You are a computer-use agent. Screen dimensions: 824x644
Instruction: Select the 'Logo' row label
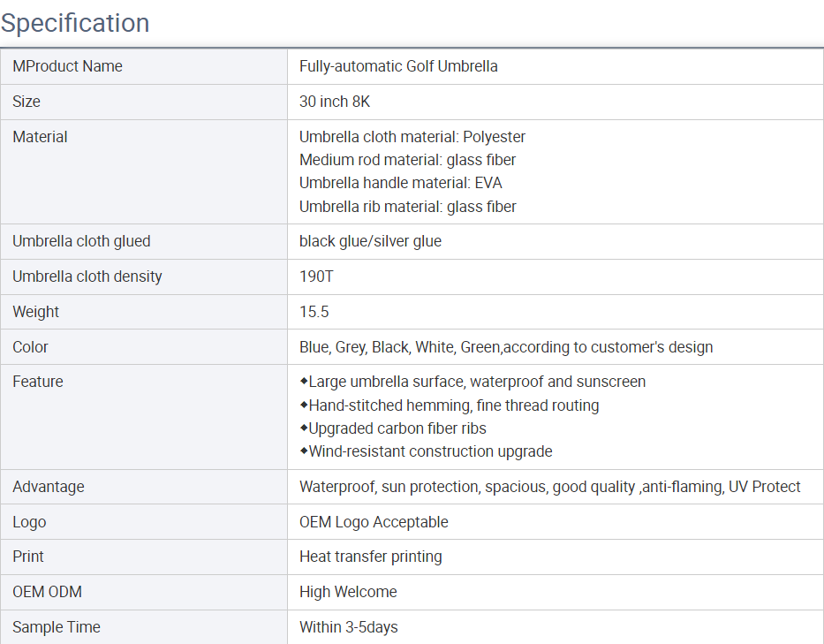point(29,522)
